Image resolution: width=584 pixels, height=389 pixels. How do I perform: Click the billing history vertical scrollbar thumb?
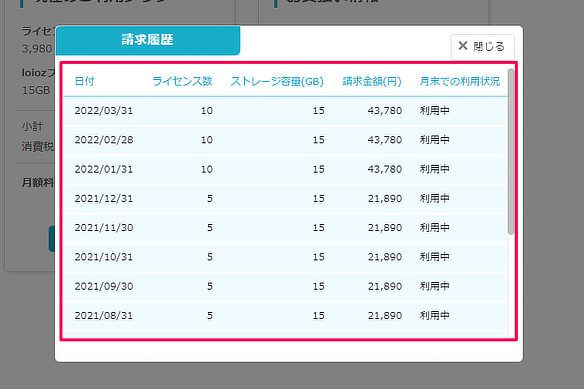click(x=511, y=152)
